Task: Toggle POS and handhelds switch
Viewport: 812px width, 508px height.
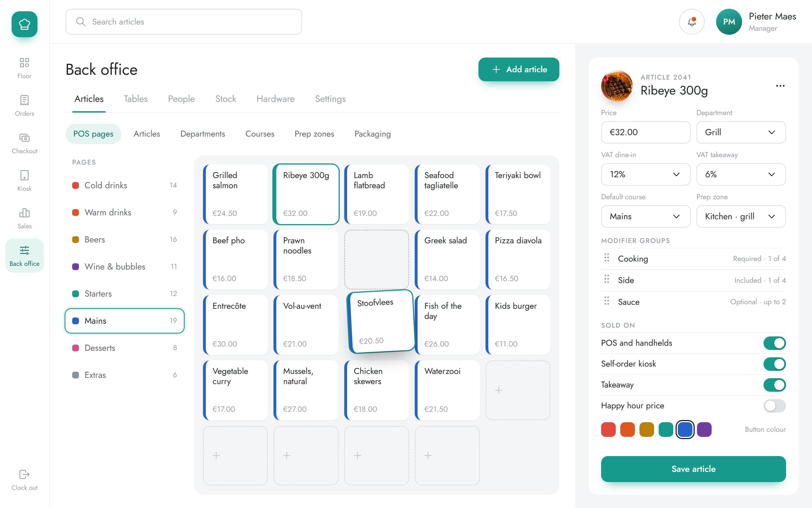Action: click(775, 343)
